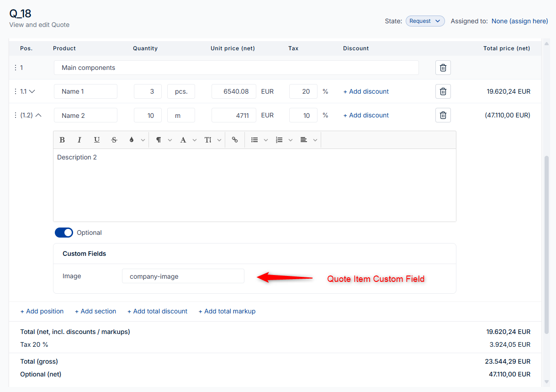Open the paragraph format dropdown
Screen dimensions: 556x392
coord(164,140)
